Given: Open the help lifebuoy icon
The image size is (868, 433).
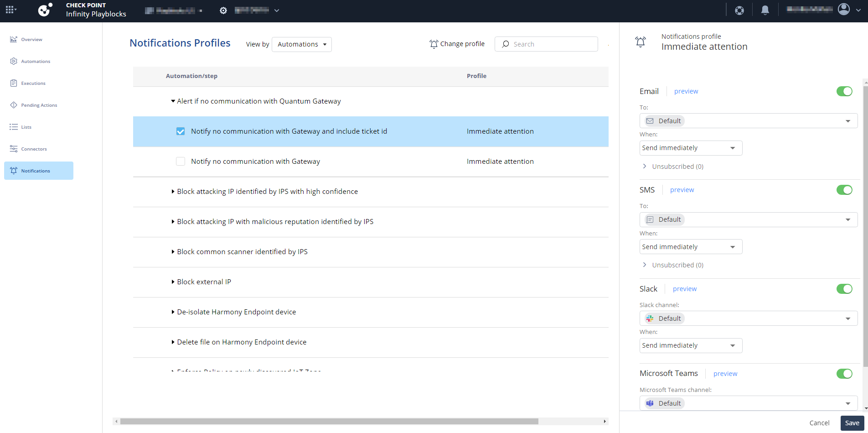Looking at the screenshot, I should pos(739,10).
